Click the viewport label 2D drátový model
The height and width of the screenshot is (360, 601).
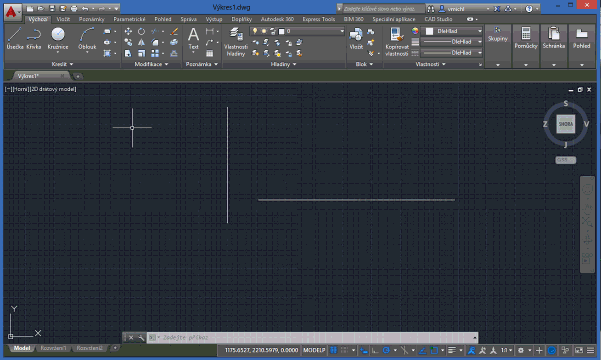tap(54, 89)
